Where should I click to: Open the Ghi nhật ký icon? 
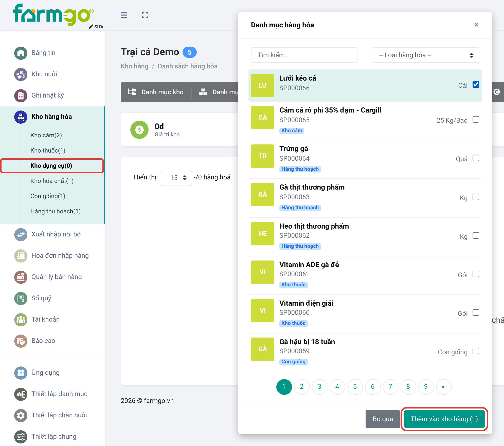point(21,96)
